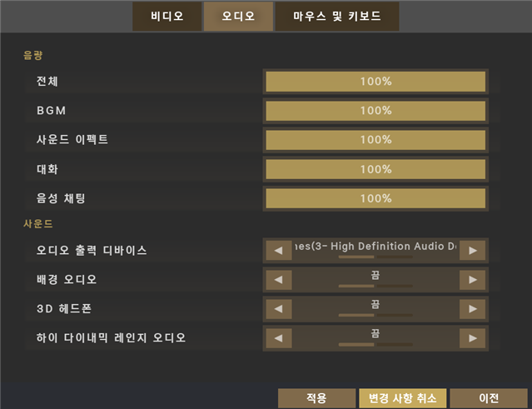This screenshot has height=409, width=532.
Task: Toggle the 배경 오디오 value showing 끔
Action: click(x=375, y=279)
